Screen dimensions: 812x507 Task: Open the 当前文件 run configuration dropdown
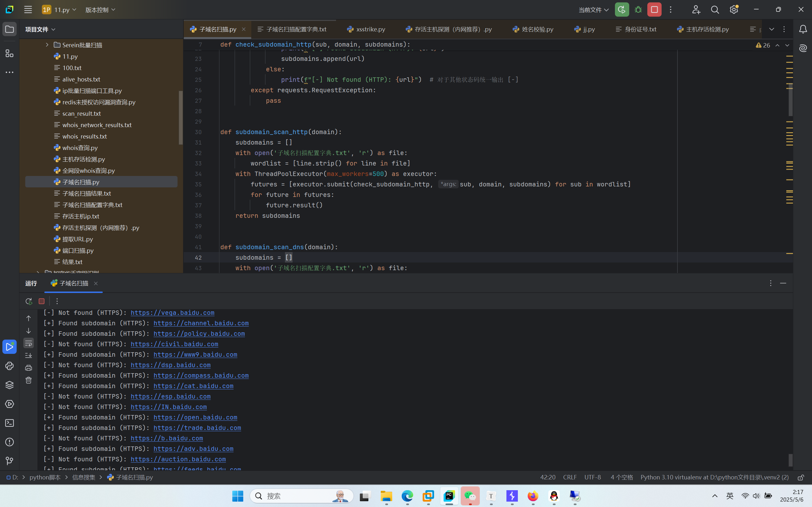593,10
